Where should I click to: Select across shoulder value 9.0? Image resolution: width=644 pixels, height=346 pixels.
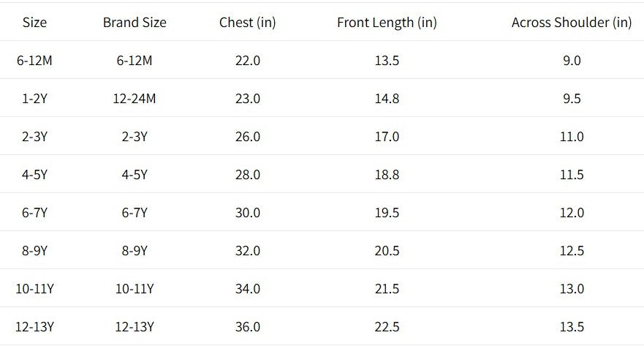point(572,61)
